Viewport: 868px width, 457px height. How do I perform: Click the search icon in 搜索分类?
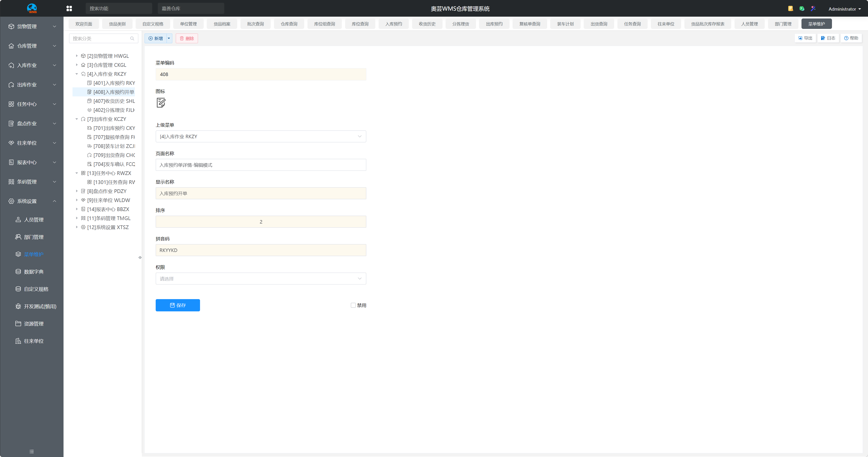132,38
